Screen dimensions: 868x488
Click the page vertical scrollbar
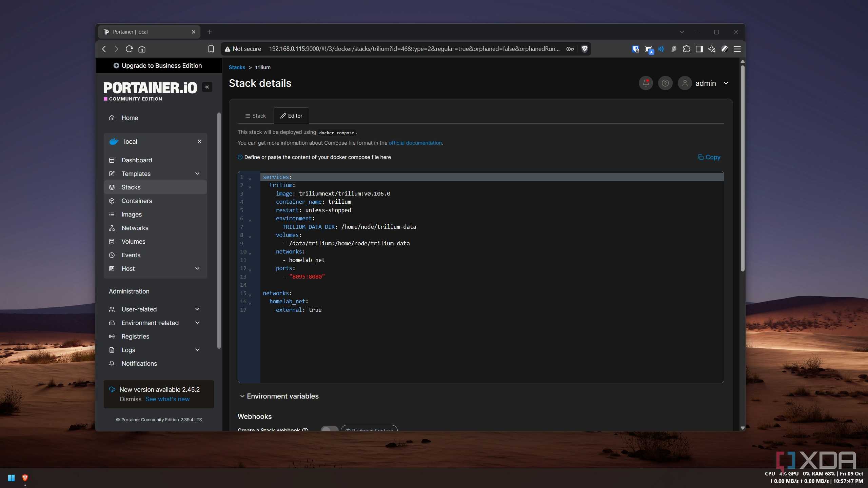743,168
